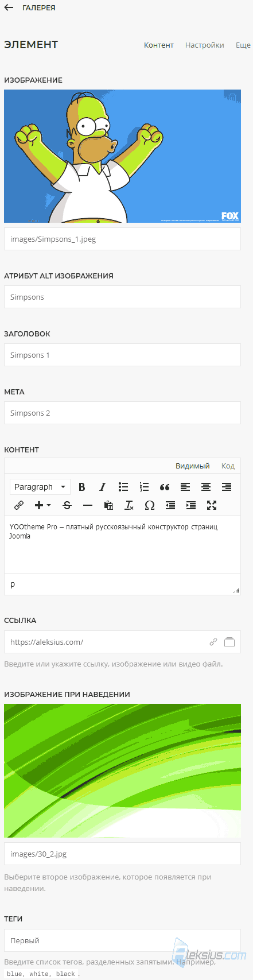The height and width of the screenshot is (980, 253).
Task: Increase indent in the editor
Action: 191,505
